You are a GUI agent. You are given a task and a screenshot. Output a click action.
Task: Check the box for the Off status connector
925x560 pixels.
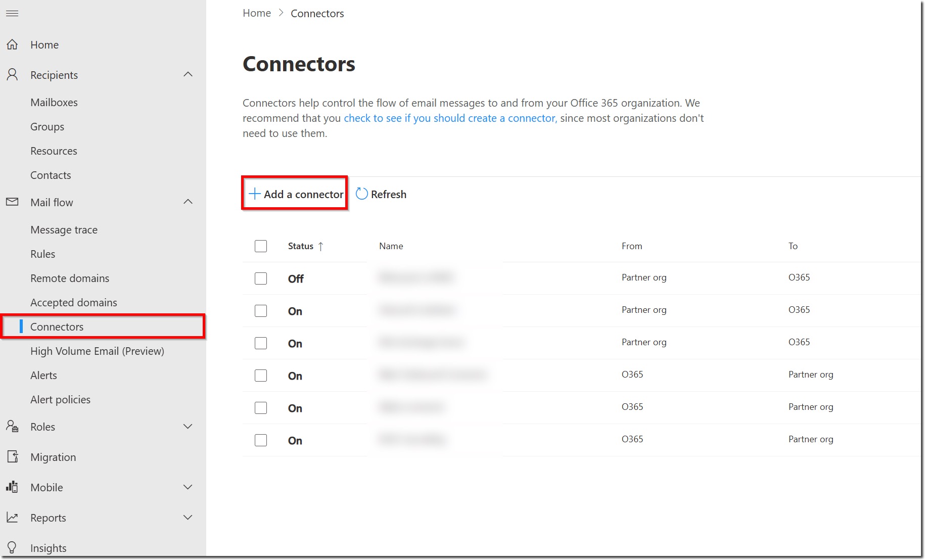(261, 278)
